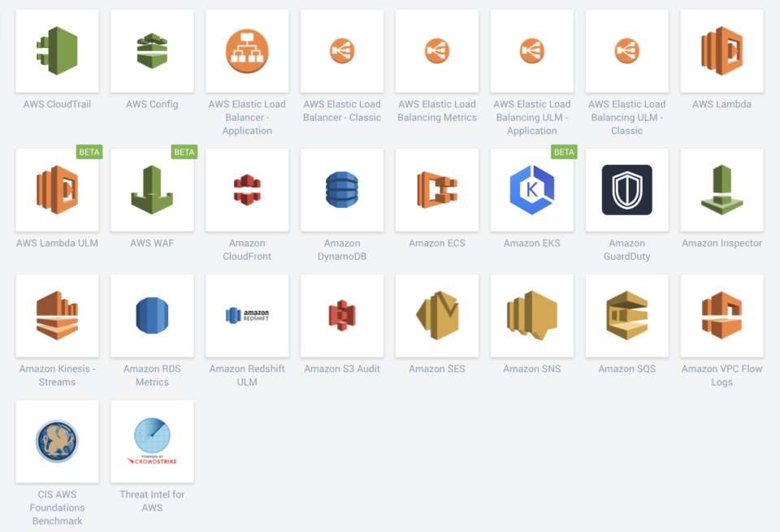The image size is (780, 532).
Task: Click the BETA badge on AWS Lambda ULM
Action: (89, 152)
